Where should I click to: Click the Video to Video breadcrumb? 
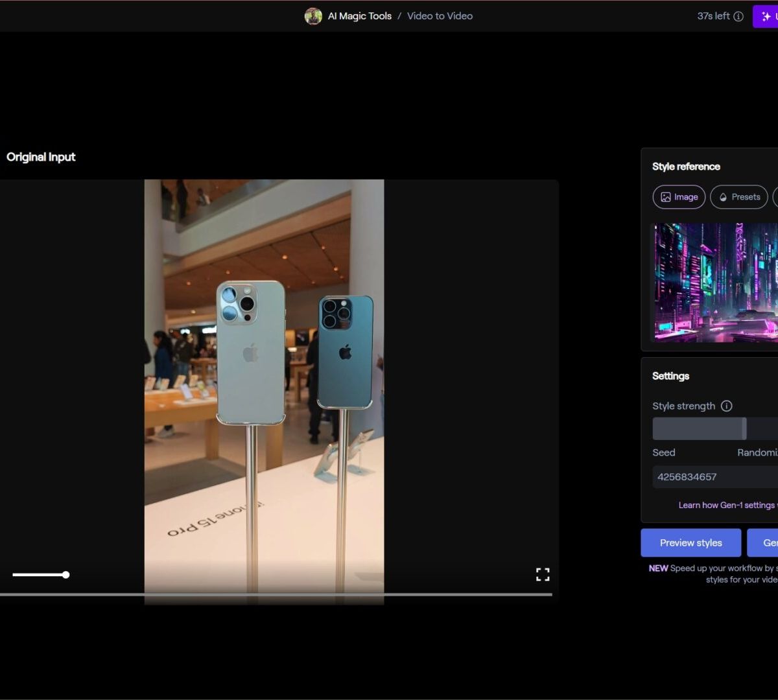click(440, 16)
